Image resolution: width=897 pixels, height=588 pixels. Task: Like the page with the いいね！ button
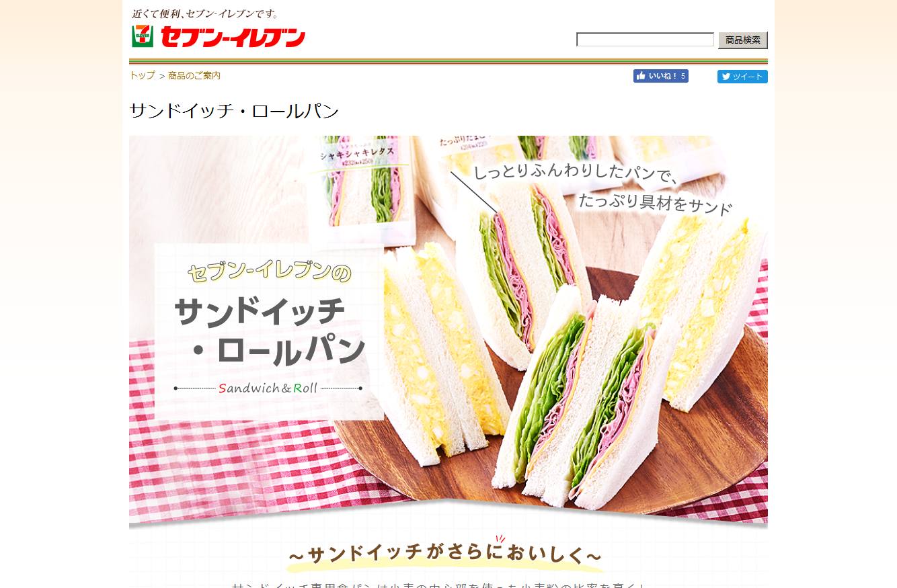(x=660, y=76)
